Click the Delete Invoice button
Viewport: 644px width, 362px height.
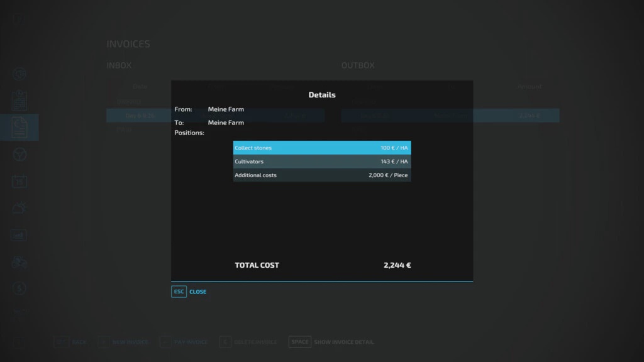click(248, 342)
